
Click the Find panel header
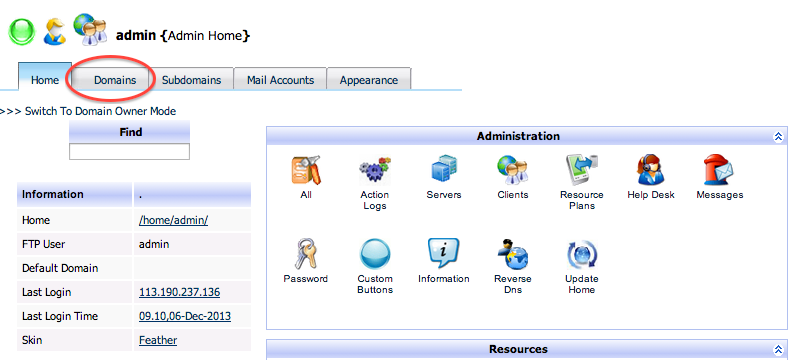(x=129, y=132)
